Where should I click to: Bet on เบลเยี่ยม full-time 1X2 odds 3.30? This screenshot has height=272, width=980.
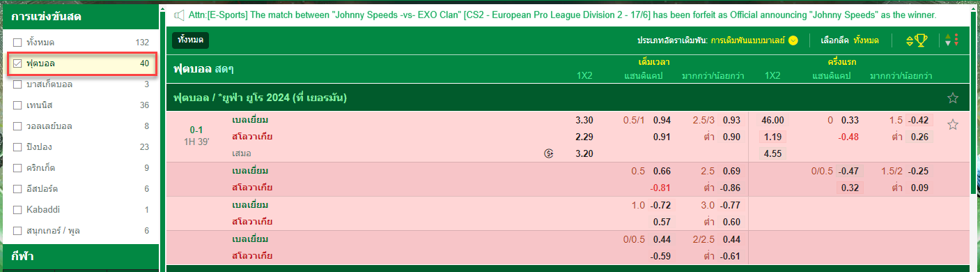(584, 120)
